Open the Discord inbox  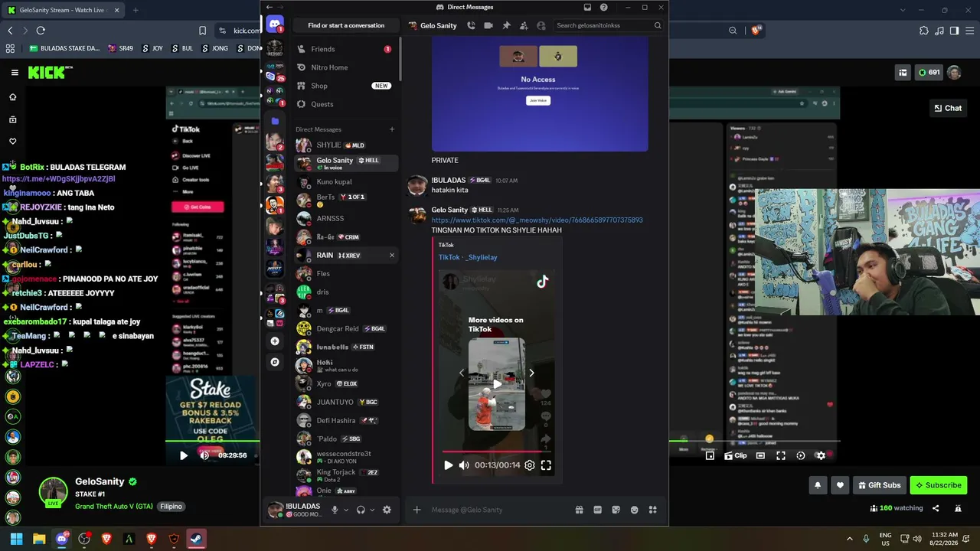pyautogui.click(x=587, y=7)
